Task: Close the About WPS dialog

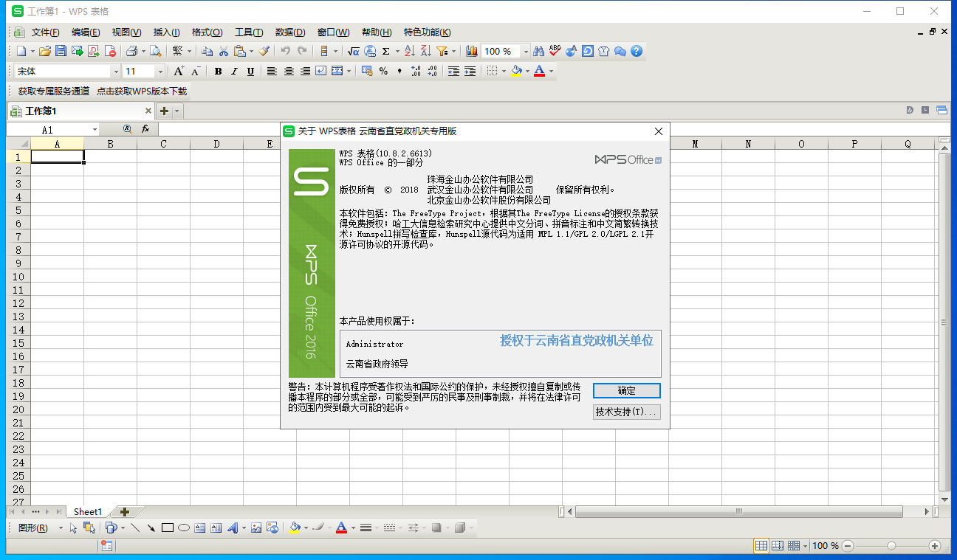Action: (659, 131)
